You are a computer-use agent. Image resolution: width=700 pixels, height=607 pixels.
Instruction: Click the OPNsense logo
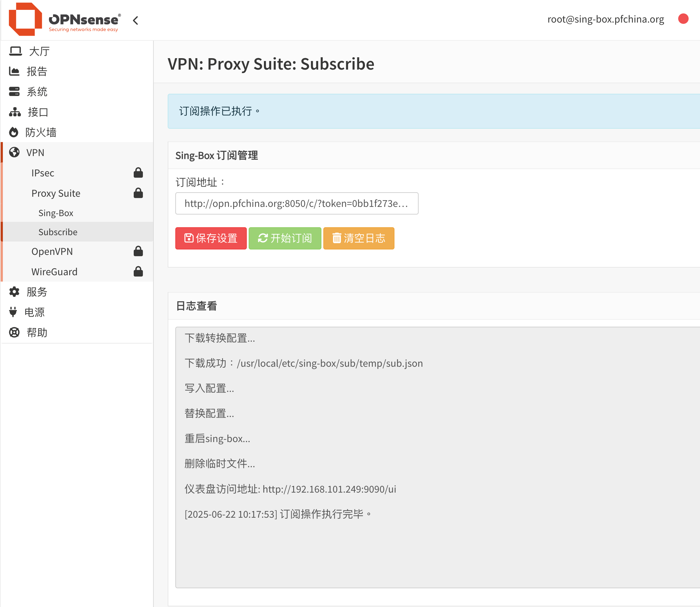(x=64, y=19)
